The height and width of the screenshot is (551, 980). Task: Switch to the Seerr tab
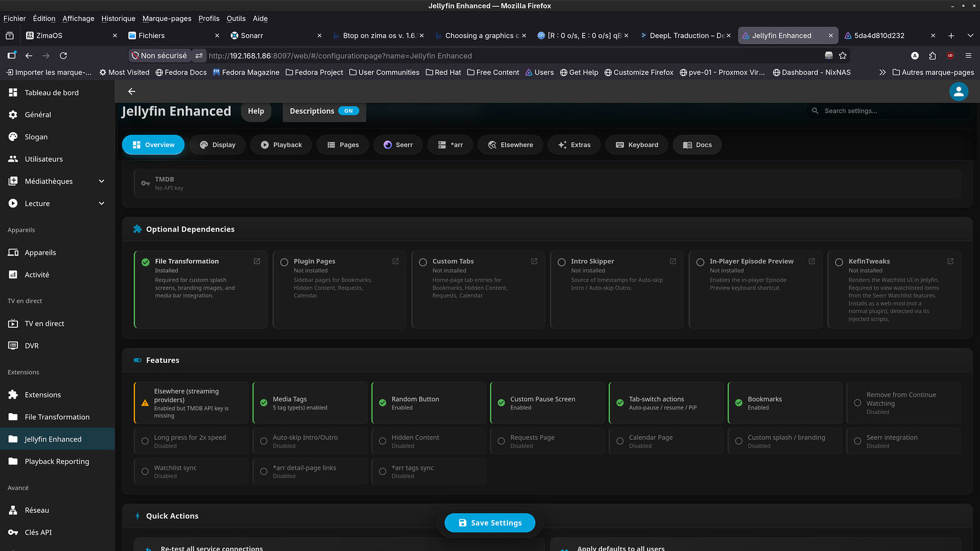click(398, 145)
